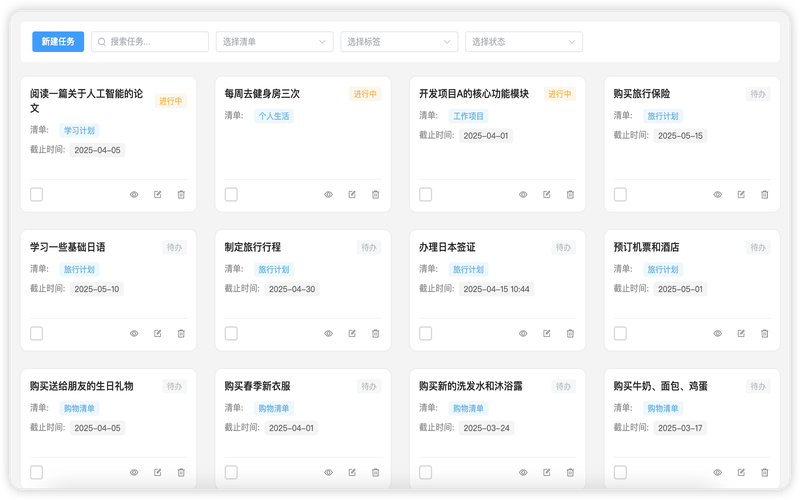Focus the 搜索任务 search field
This screenshot has height=500, width=800.
pyautogui.click(x=150, y=41)
